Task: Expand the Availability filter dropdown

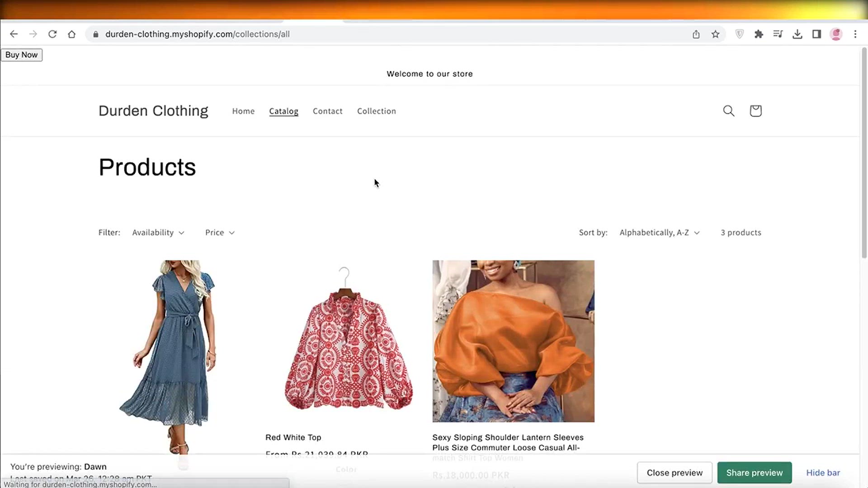Action: (x=158, y=232)
